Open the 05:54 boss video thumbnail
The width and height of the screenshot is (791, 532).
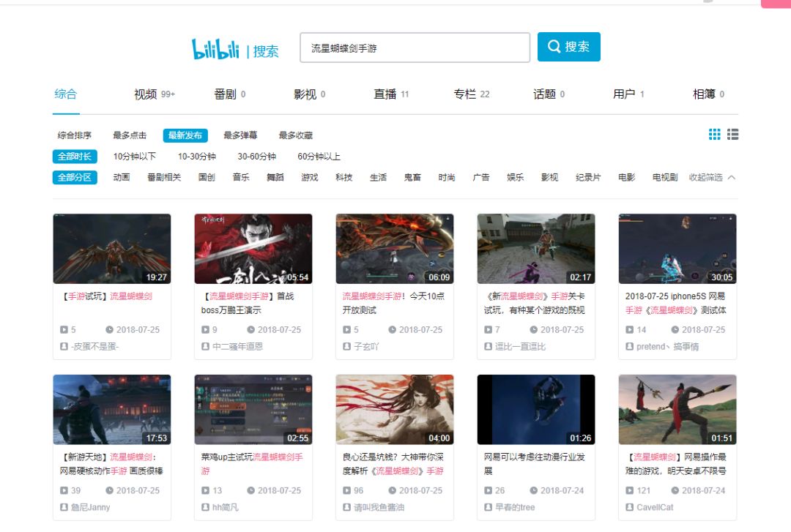pyautogui.click(x=253, y=249)
